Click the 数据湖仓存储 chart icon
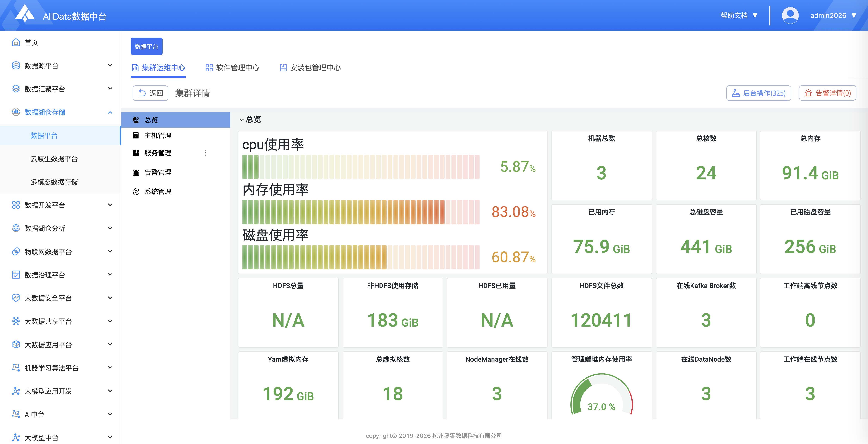 [16, 112]
